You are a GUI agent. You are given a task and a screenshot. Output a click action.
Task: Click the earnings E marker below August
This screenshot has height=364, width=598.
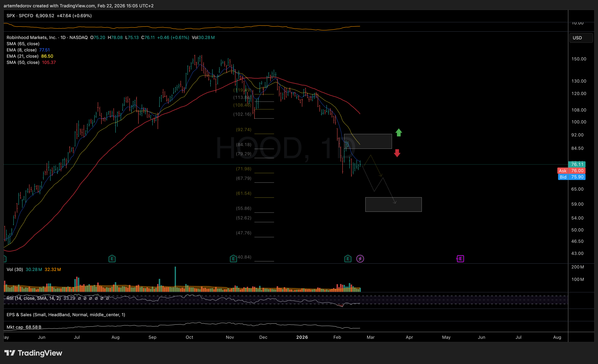(112, 259)
